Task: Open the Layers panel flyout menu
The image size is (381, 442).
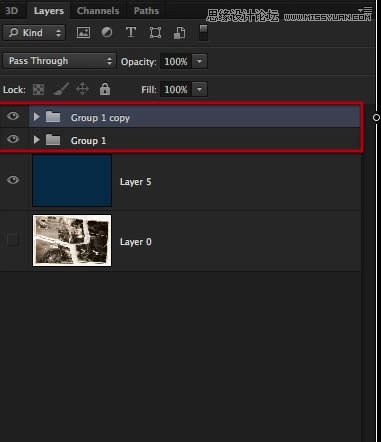Action: (x=366, y=10)
